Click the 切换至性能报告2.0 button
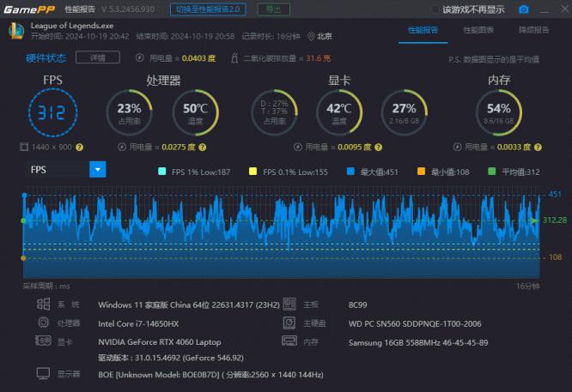This screenshot has height=392, width=572. [x=208, y=9]
